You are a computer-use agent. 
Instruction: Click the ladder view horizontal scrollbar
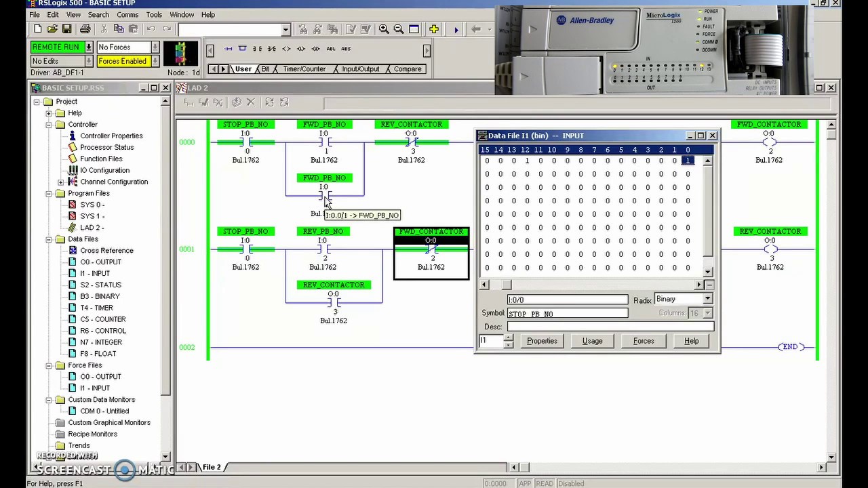668,467
